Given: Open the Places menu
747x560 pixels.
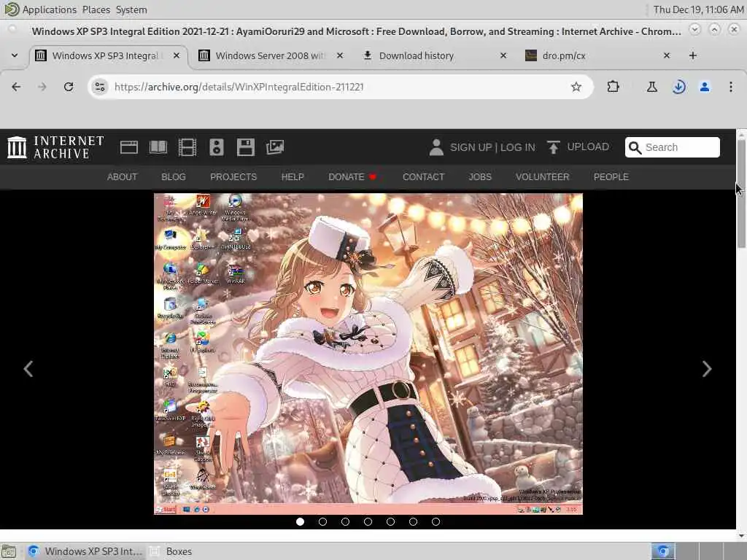Looking at the screenshot, I should point(96,9).
